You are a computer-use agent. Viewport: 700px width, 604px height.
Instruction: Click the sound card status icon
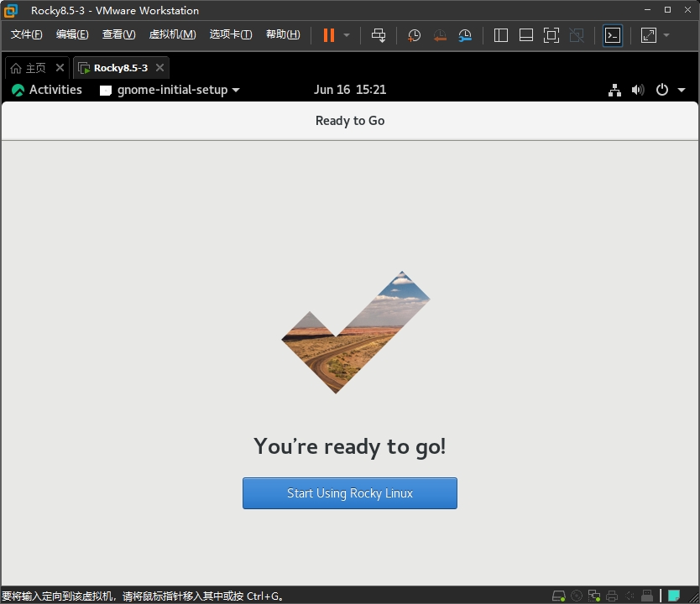629,596
